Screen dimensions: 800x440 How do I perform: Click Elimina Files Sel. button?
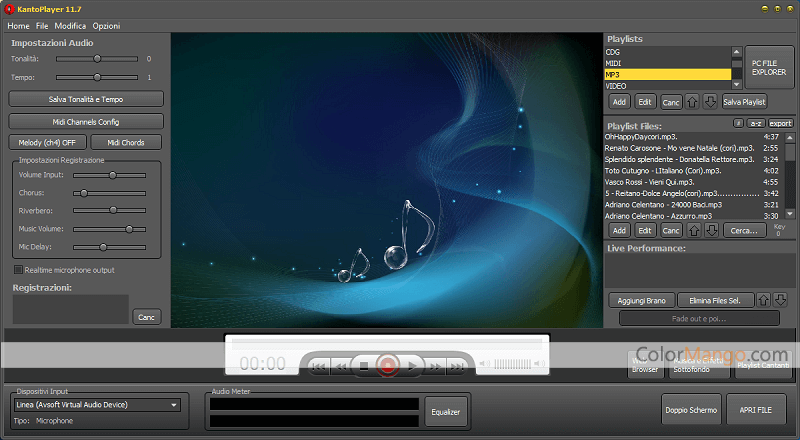tap(715, 301)
